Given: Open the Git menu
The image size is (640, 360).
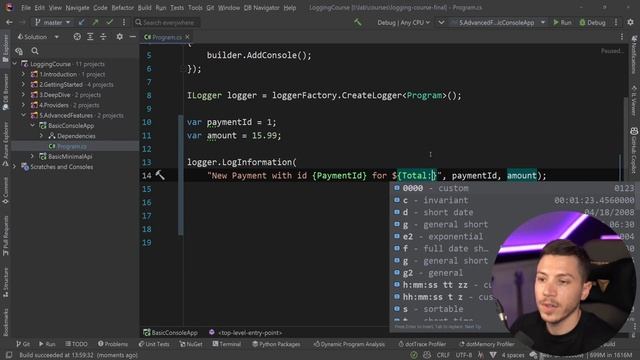Looking at the screenshot, I should click(210, 8).
